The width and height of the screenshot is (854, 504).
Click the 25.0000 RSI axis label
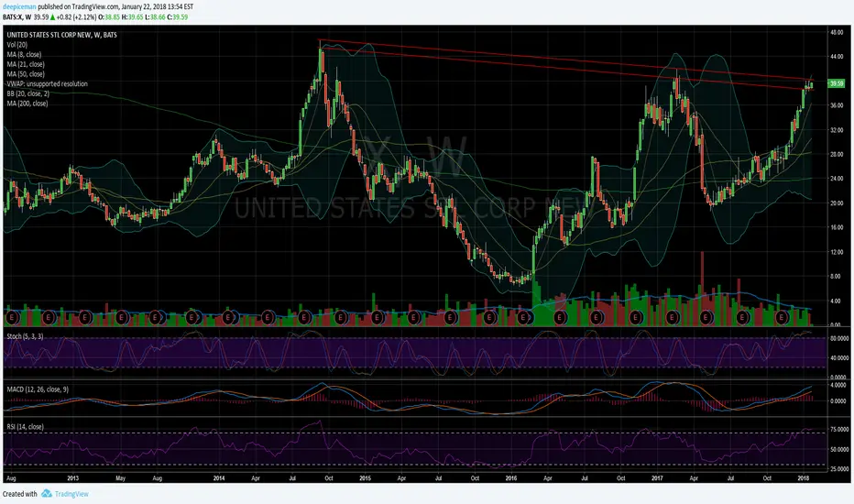(x=838, y=468)
